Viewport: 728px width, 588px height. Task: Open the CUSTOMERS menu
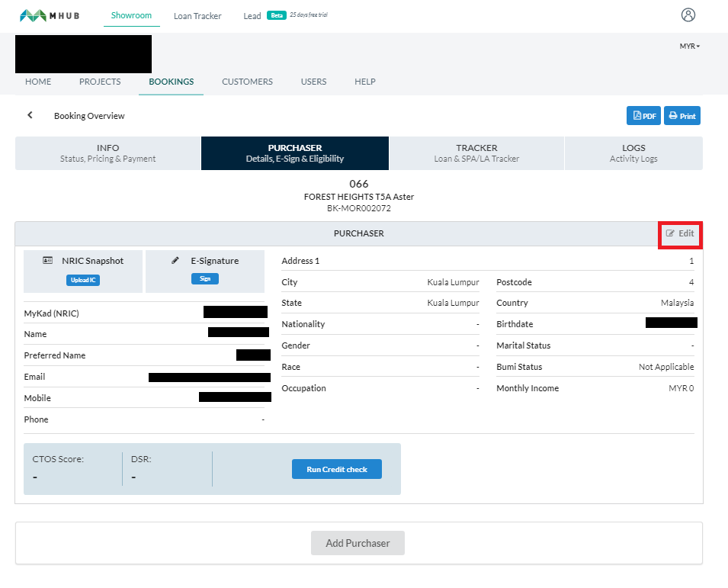[x=248, y=82]
